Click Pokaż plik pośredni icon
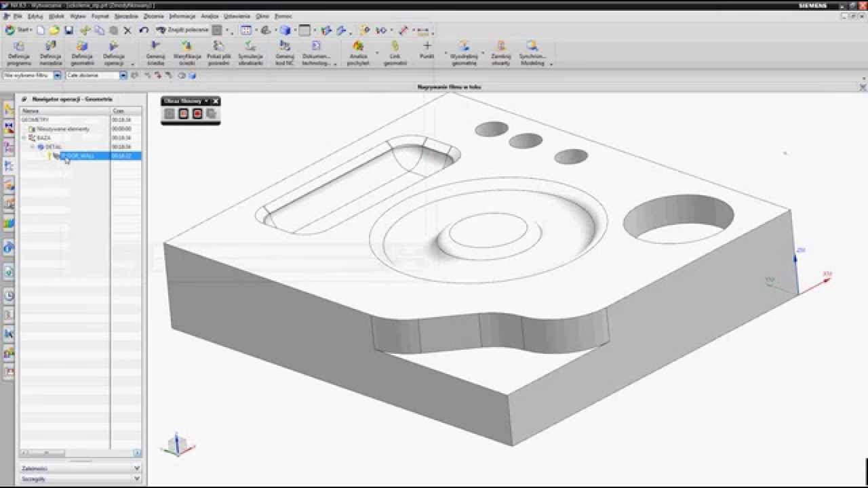Image resolution: width=868 pixels, height=488 pixels. coord(218,53)
